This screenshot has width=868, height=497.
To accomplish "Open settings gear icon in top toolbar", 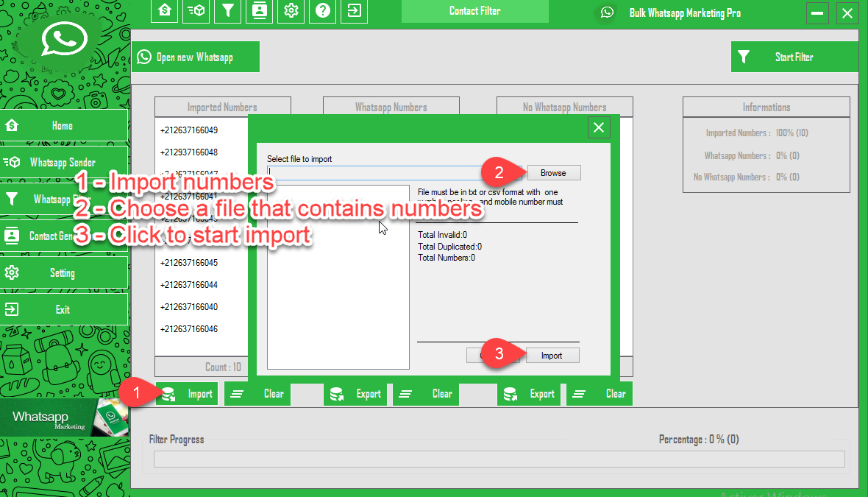I will (291, 11).
